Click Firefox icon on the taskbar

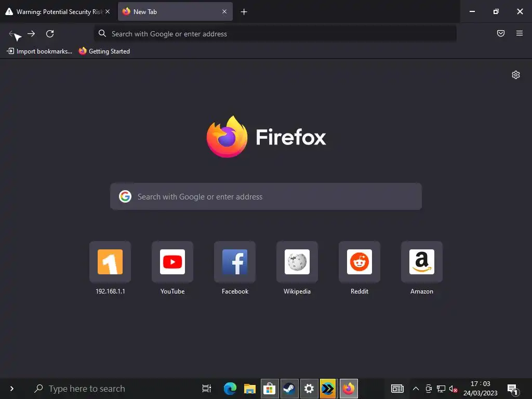pos(349,389)
